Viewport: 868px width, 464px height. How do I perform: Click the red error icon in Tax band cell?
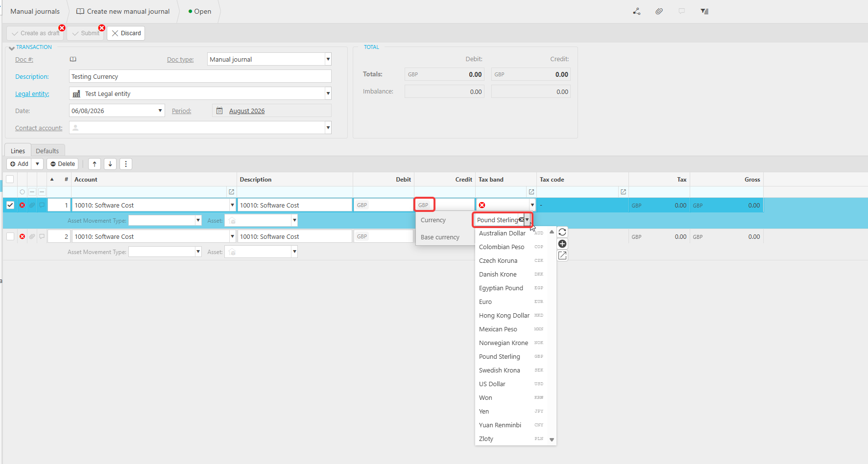[x=482, y=205]
